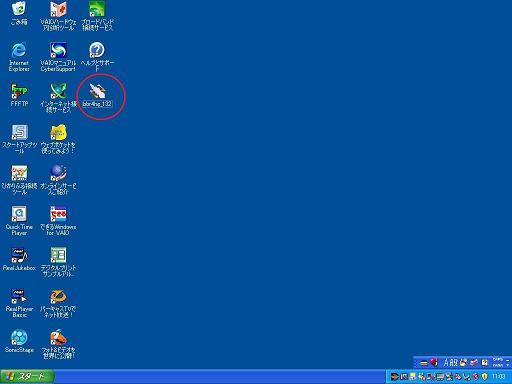The image size is (512, 384).
Task: Minimize the language bar with the dash button
Action: [x=508, y=360]
